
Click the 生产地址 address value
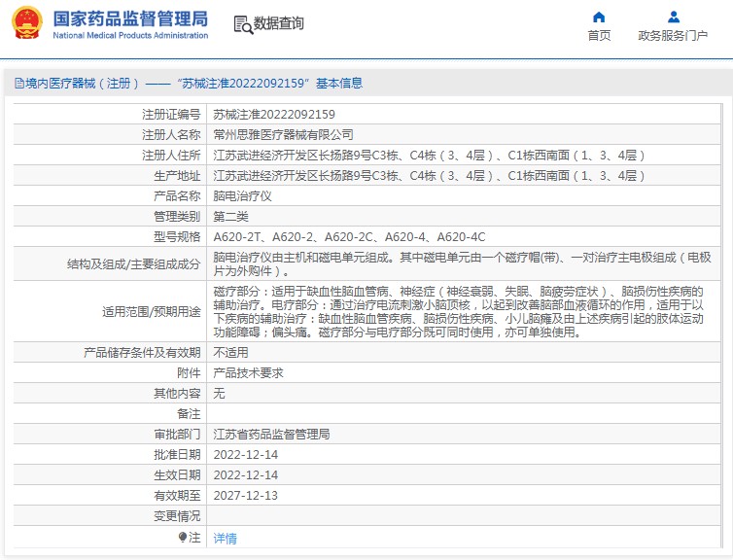click(x=429, y=176)
